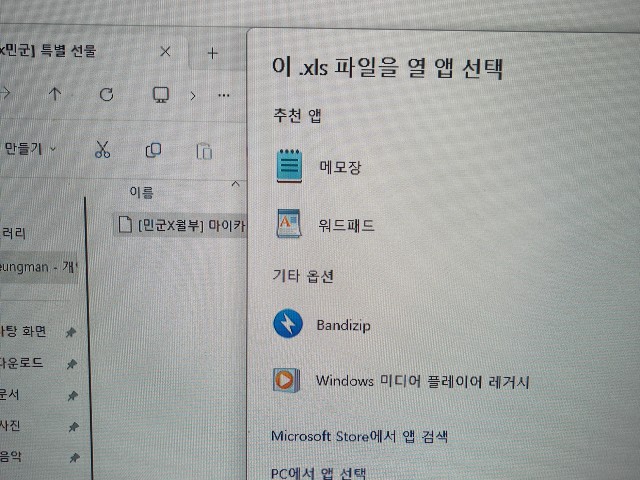Open the 새로 만들기 dropdown
This screenshot has width=640, height=480.
tap(29, 149)
